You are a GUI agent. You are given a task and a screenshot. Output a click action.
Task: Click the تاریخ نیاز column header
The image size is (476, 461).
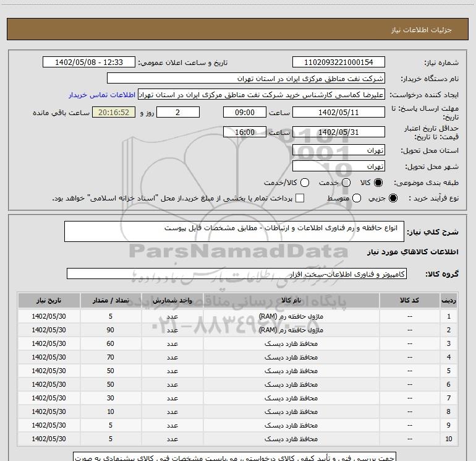click(x=49, y=301)
